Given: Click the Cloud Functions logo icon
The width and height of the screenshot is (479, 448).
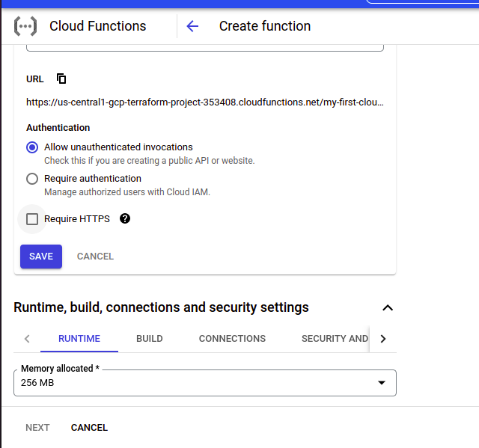Looking at the screenshot, I should (25, 26).
